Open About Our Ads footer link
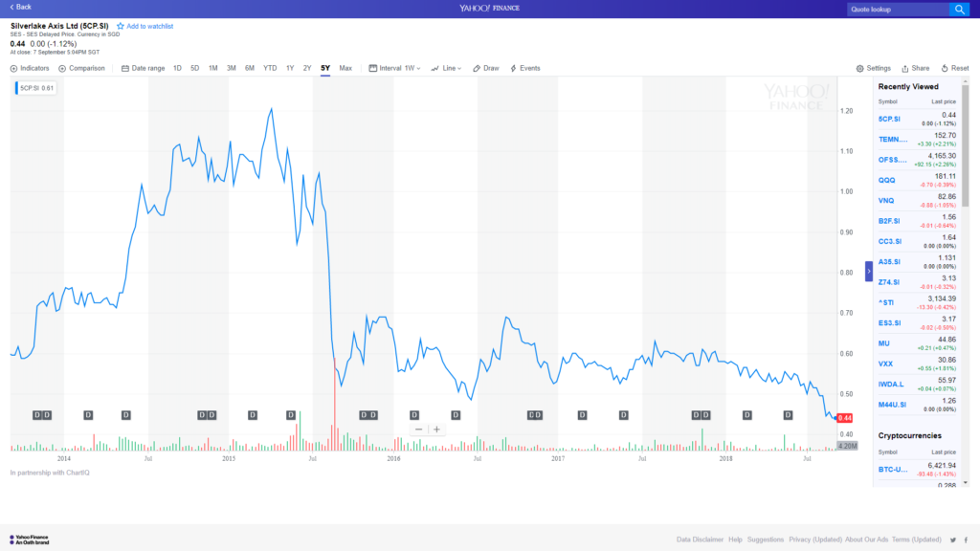This screenshot has height=551, width=980. (x=866, y=540)
